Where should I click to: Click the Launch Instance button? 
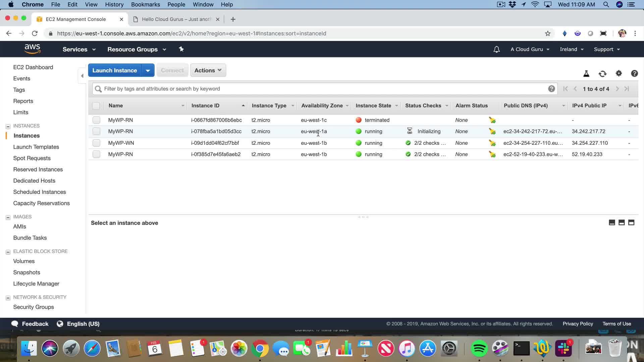115,70
